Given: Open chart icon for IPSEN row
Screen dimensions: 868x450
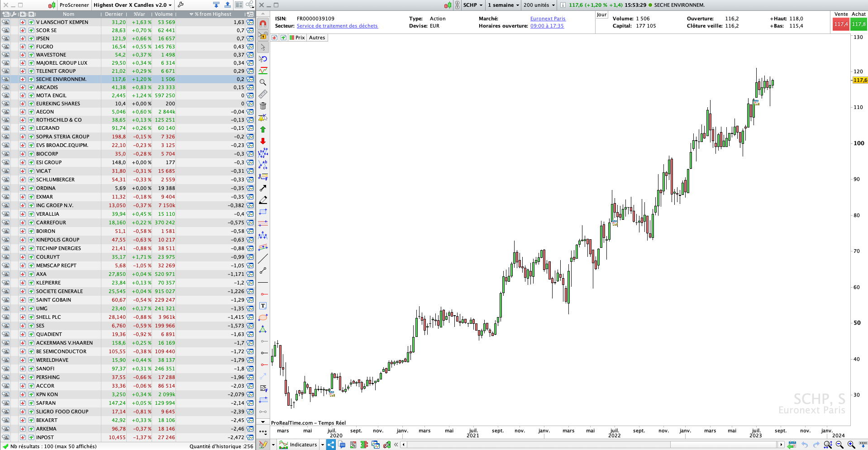Looking at the screenshot, I should (250, 38).
